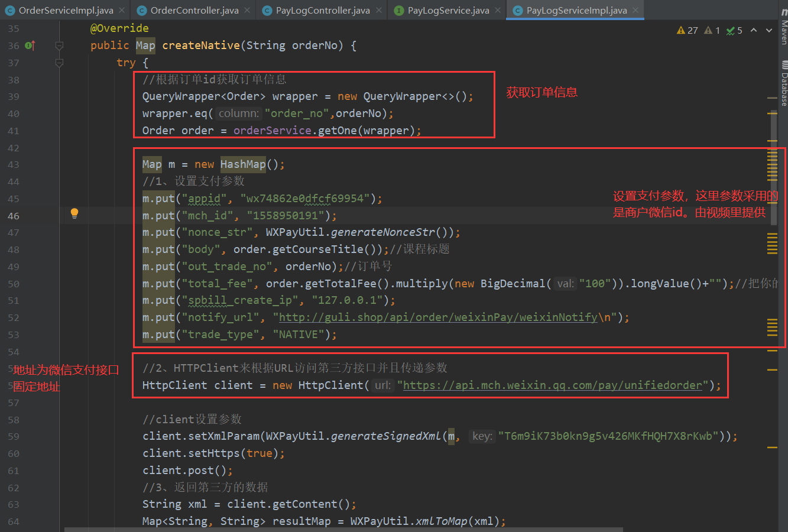Click the "key:" parameter hint

pos(482,436)
